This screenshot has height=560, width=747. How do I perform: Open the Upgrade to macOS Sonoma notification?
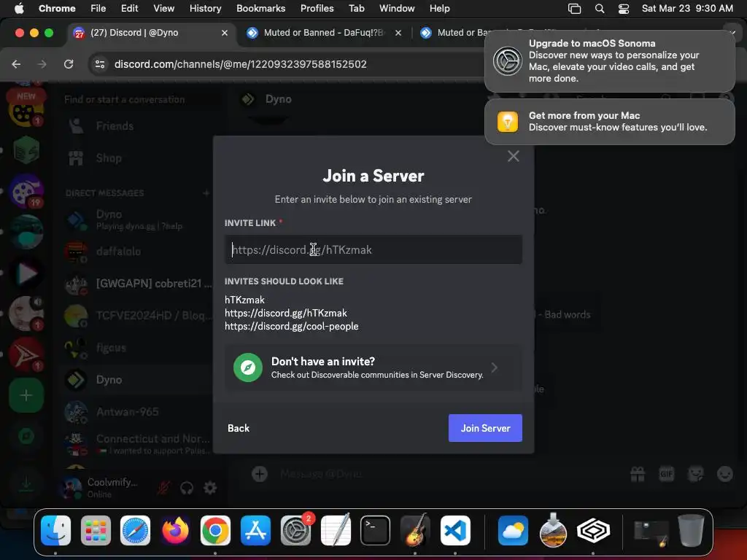pyautogui.click(x=610, y=61)
